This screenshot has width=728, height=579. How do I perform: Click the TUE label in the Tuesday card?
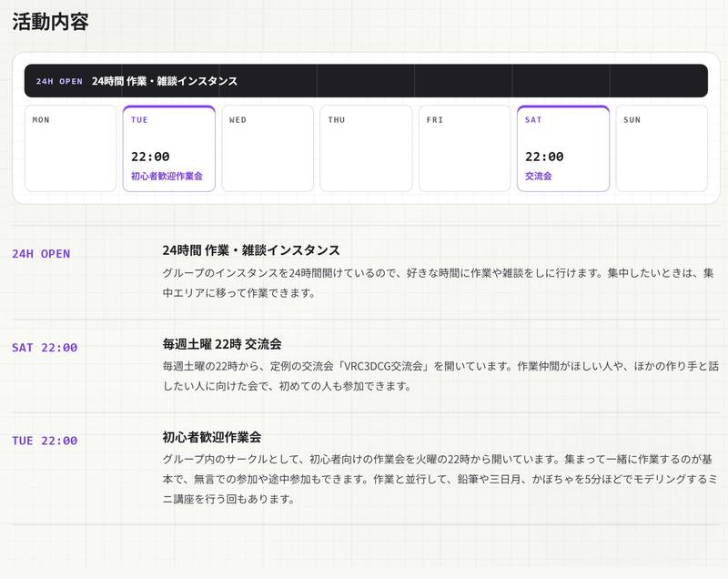pyautogui.click(x=139, y=120)
